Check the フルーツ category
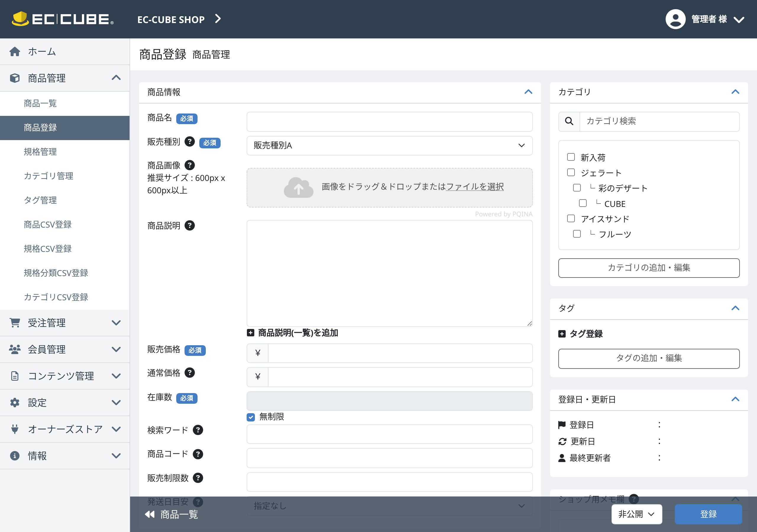 [x=577, y=234]
